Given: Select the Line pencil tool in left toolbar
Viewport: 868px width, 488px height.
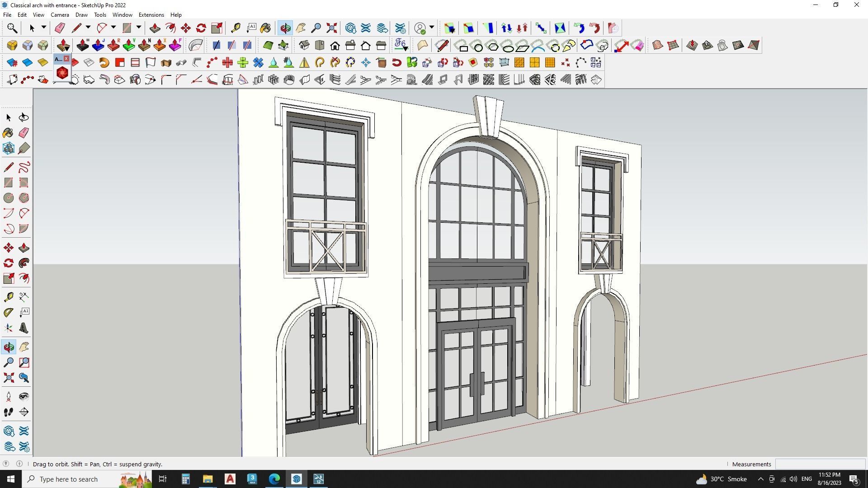Looking at the screenshot, I should [x=9, y=168].
